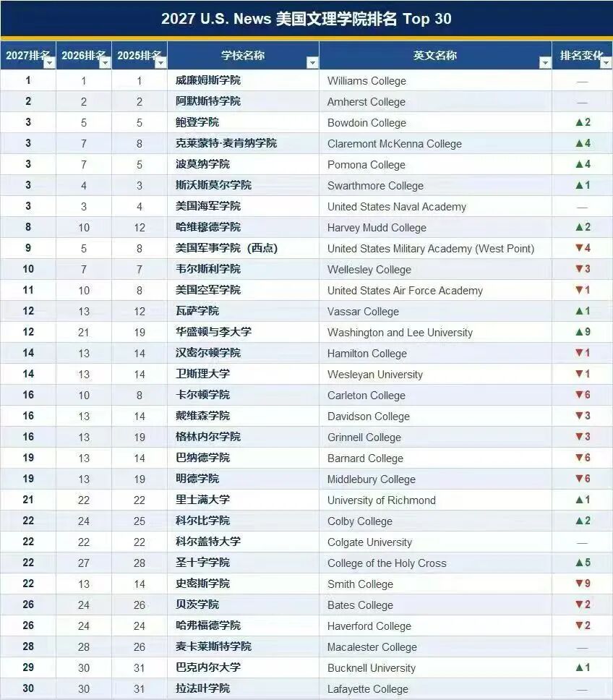
Task: Click the 学校名称 column header
Action: click(x=243, y=56)
